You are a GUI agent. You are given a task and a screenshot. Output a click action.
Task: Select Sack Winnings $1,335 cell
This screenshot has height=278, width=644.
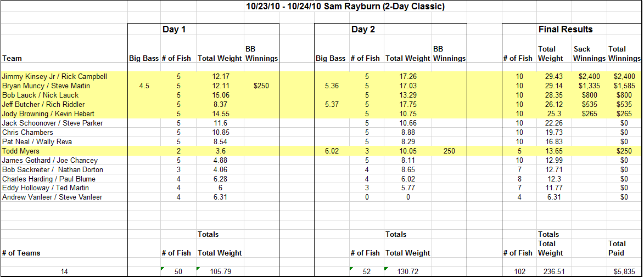[589, 86]
